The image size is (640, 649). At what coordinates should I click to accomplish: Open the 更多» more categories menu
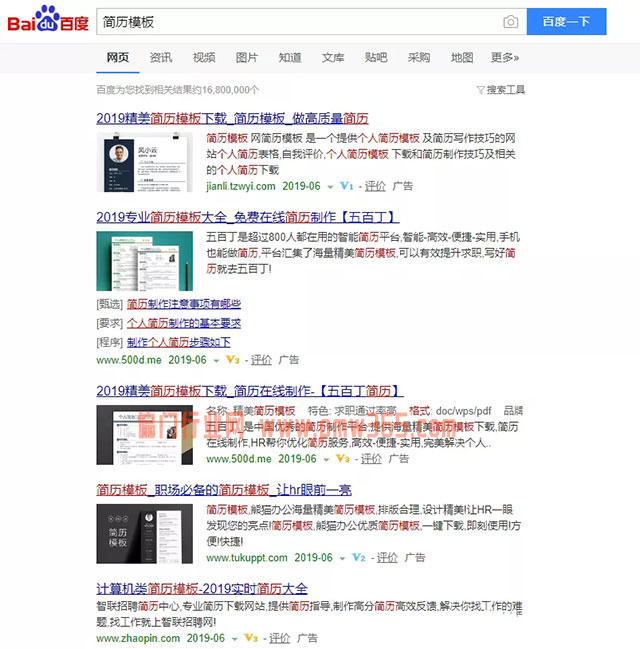click(x=505, y=58)
